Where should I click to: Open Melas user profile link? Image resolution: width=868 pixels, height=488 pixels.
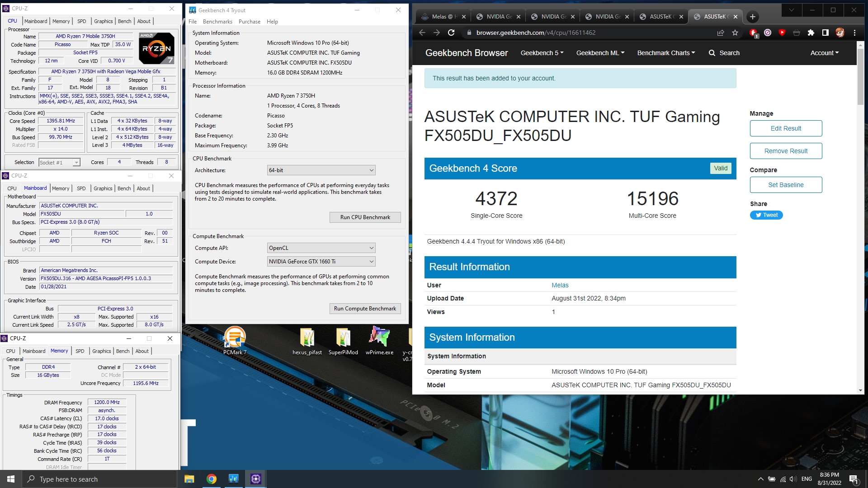[x=560, y=285]
